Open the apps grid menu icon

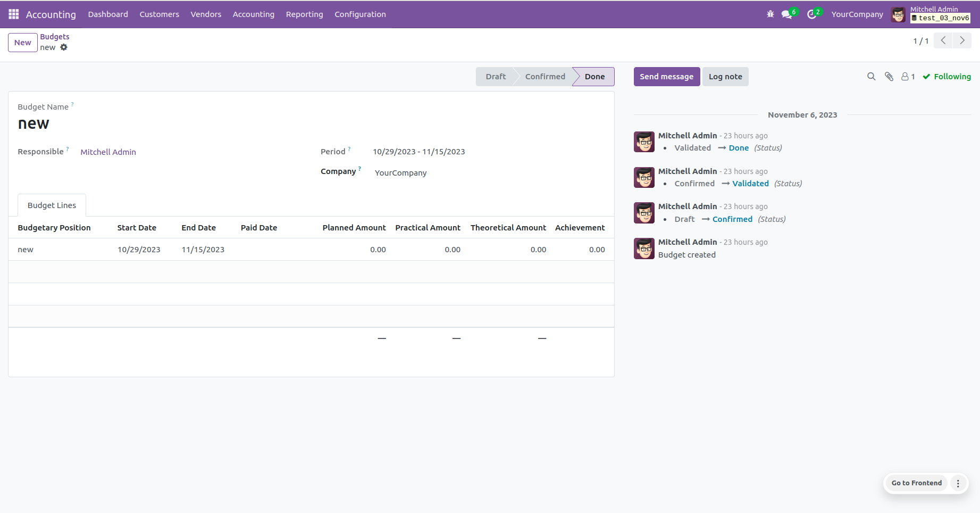[14, 14]
